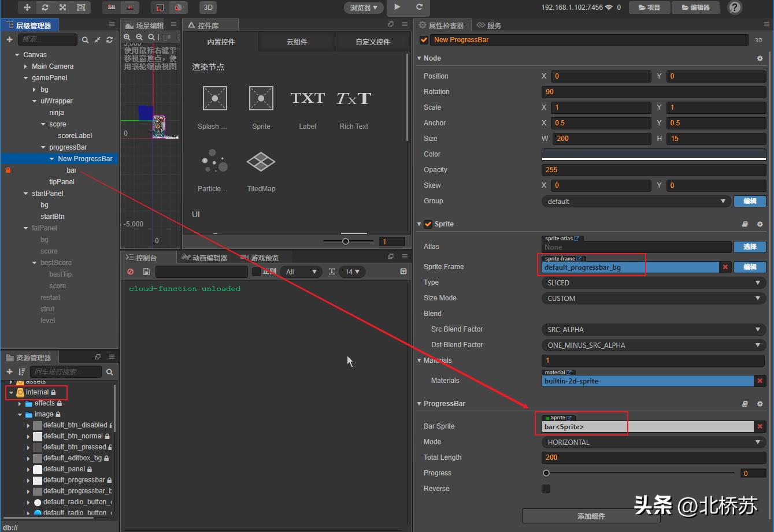Enable the Reverse option in ProgressBar
Screen dimensions: 774x532
(546, 489)
